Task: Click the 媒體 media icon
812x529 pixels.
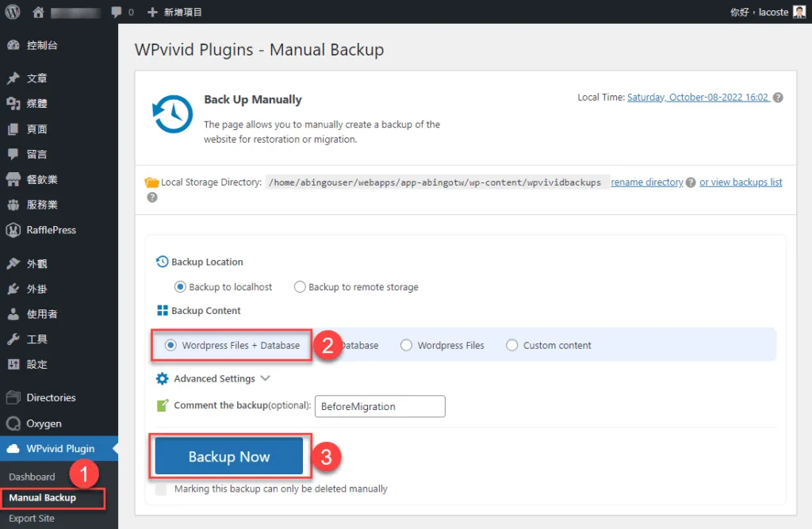Action: coord(13,104)
